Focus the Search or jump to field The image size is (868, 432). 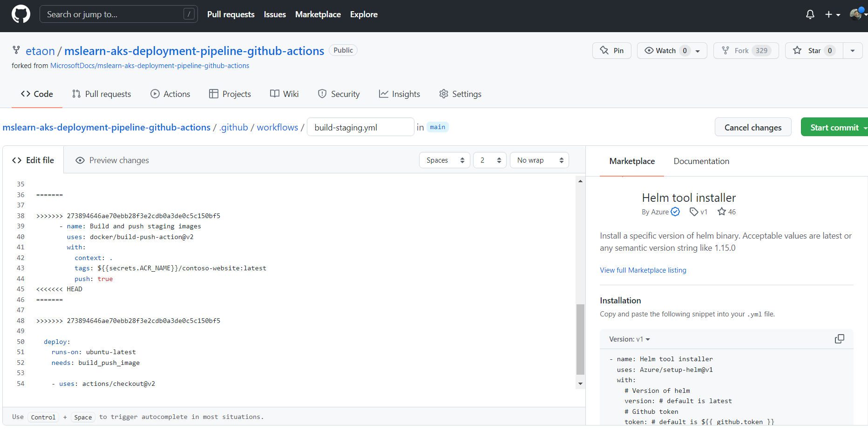(x=119, y=14)
